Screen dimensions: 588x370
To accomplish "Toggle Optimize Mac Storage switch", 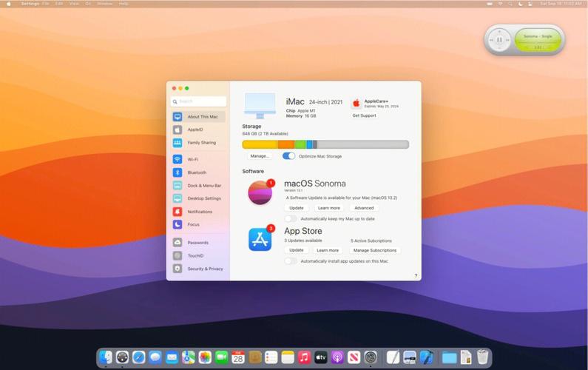I will click(288, 156).
